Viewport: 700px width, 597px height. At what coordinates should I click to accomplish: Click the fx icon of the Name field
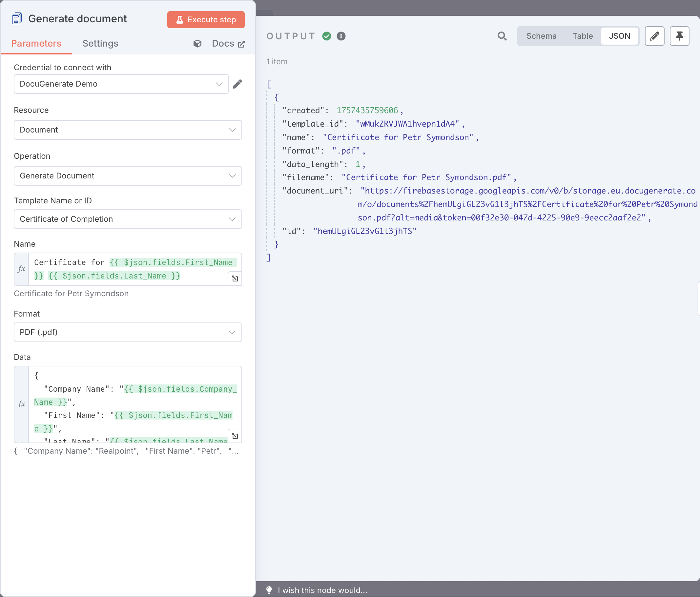[x=22, y=269]
